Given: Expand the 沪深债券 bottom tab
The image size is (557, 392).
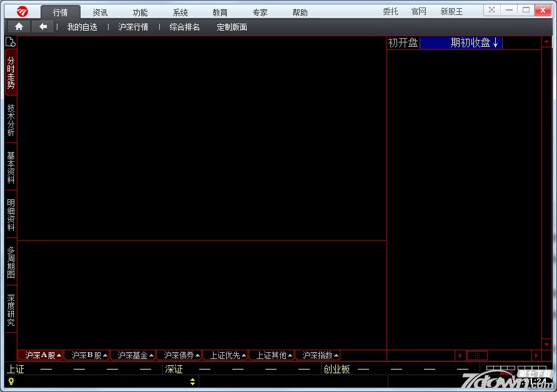Looking at the screenshot, I should click(179, 355).
